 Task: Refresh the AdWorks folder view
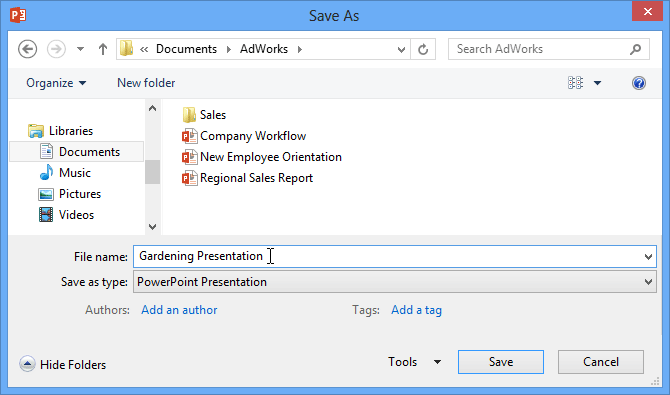(423, 50)
